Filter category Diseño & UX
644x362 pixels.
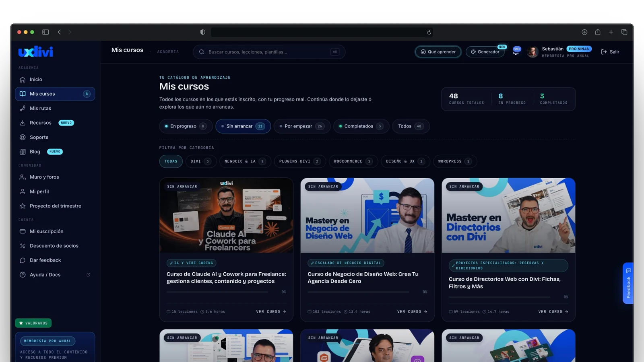click(405, 161)
